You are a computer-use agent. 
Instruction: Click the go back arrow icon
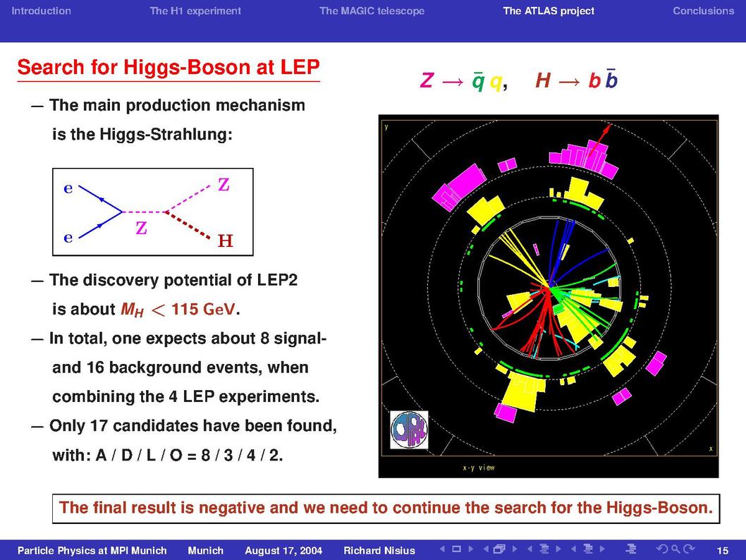[662, 549]
